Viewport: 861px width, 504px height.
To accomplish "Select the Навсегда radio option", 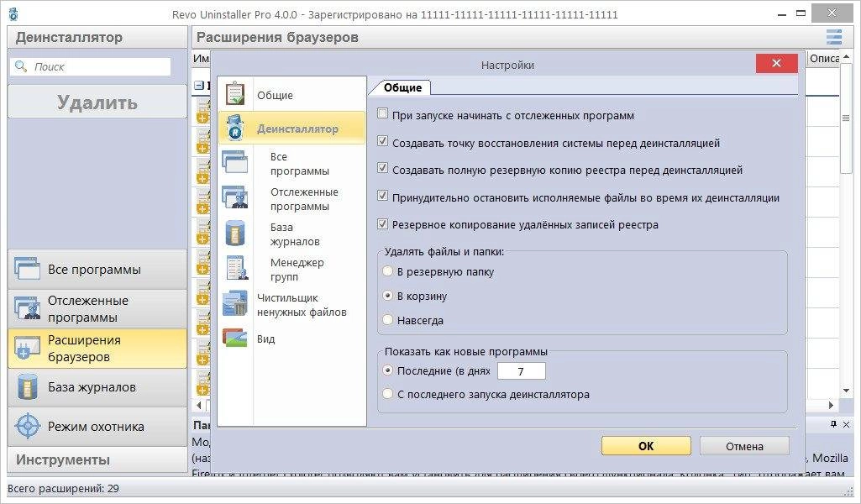I will [x=388, y=319].
